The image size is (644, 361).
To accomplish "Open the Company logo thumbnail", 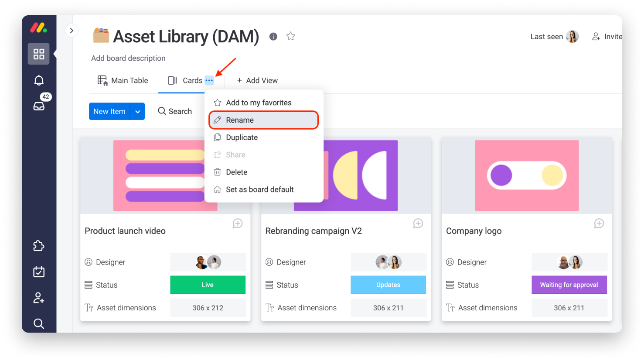I will click(x=527, y=175).
